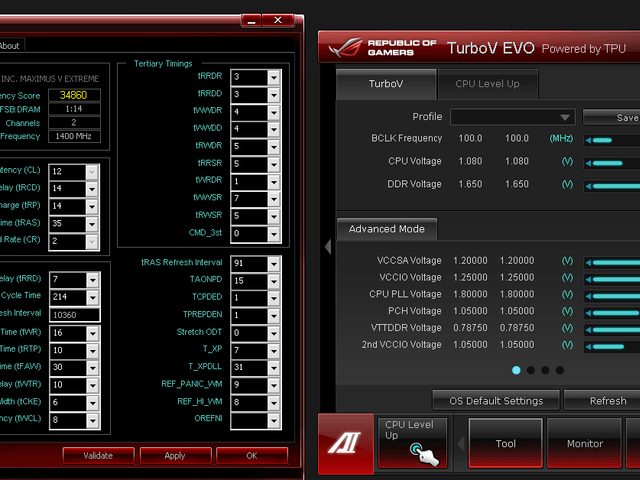Screen dimensions: 640x480
Task: Decrease CPU Voltage with slider left arrow
Action: click(x=588, y=163)
